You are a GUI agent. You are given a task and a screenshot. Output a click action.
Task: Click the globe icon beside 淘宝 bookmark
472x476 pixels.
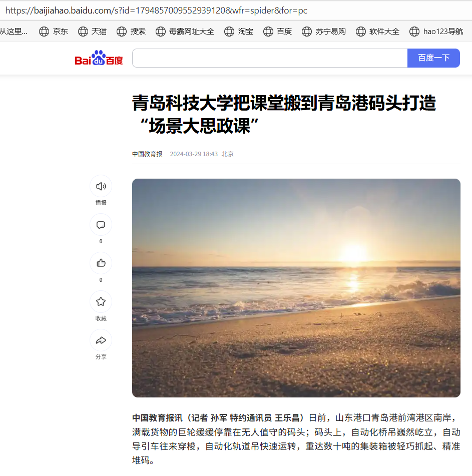(229, 31)
